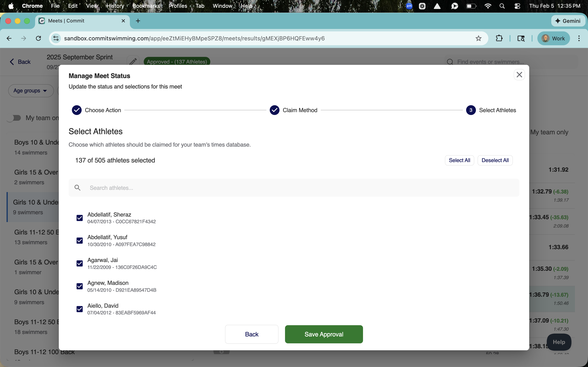Click the Save Approval button
Viewport: 588px width, 367px height.
pos(324,334)
